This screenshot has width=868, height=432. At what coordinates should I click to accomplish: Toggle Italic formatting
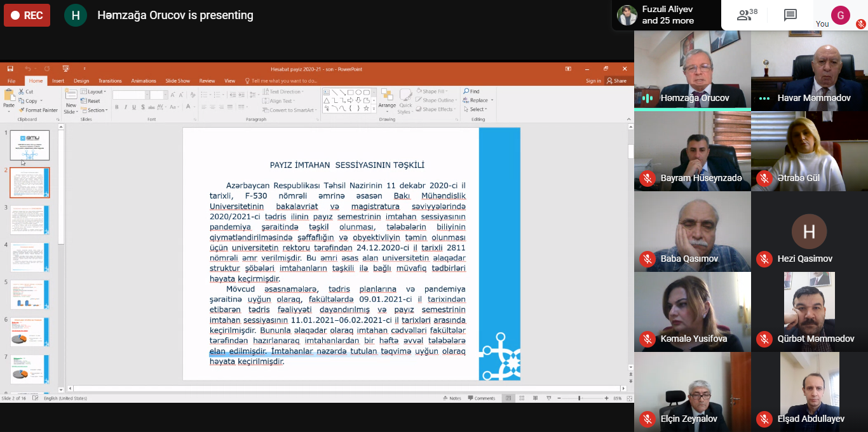[125, 107]
